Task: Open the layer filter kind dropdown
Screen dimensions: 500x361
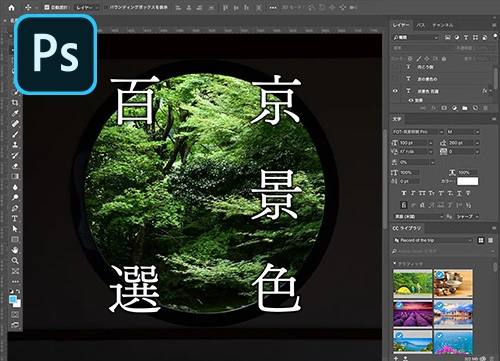Action: [415, 37]
